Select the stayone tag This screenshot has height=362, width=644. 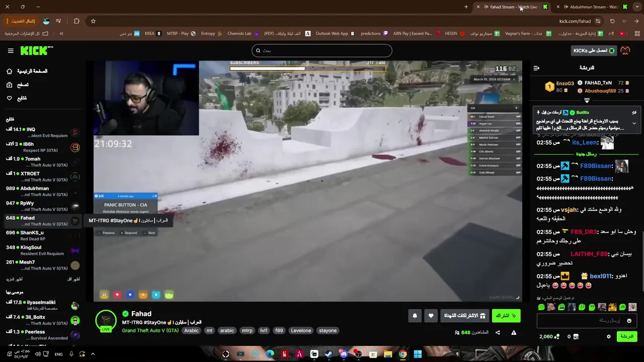pyautogui.click(x=328, y=330)
